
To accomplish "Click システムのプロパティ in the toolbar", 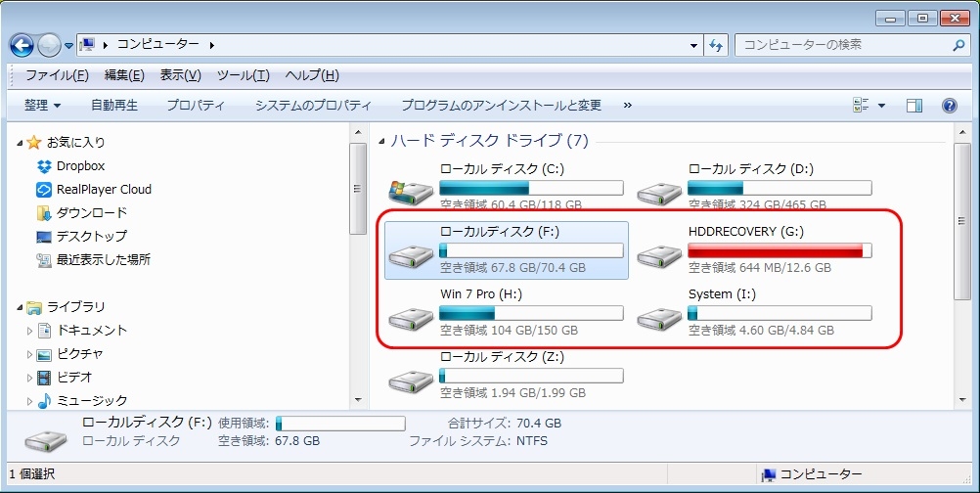I will (x=313, y=106).
